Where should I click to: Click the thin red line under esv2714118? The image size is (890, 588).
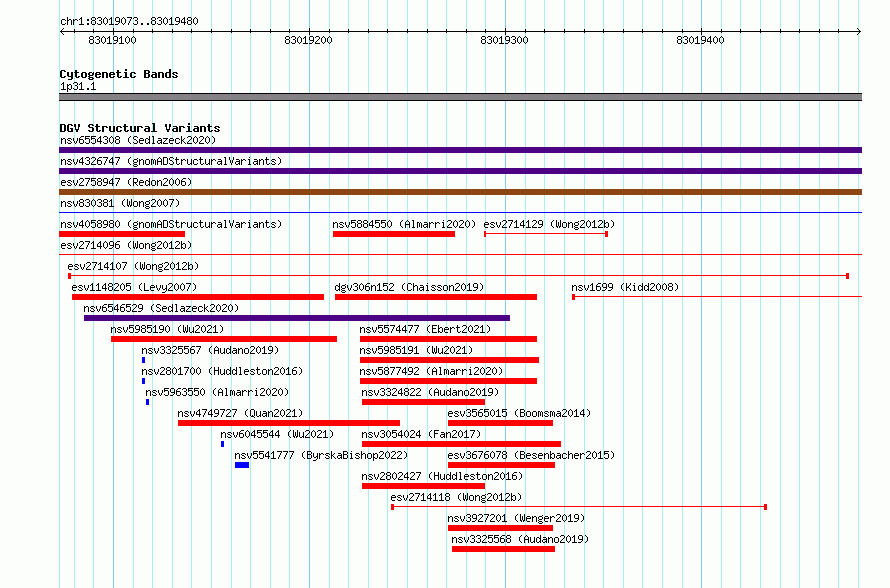579,507
